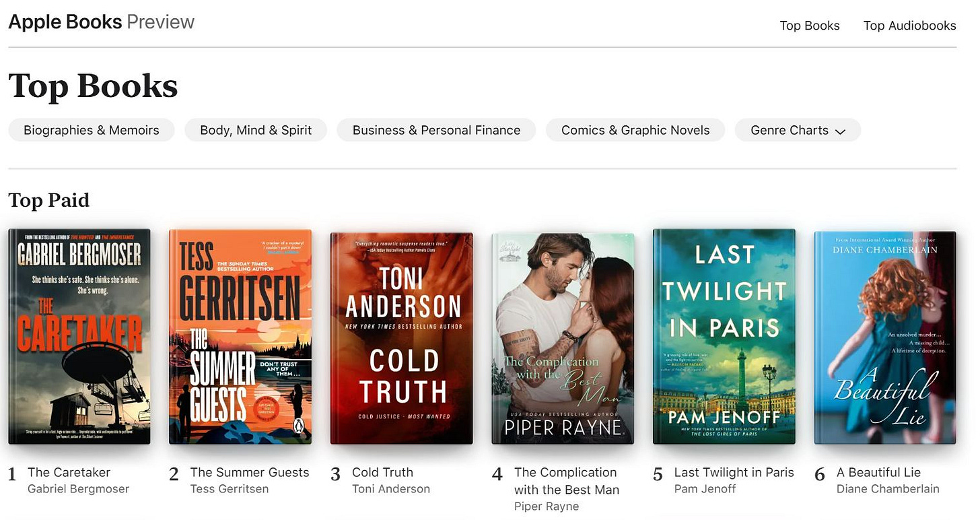Click the Top Books page heading

coord(93,86)
